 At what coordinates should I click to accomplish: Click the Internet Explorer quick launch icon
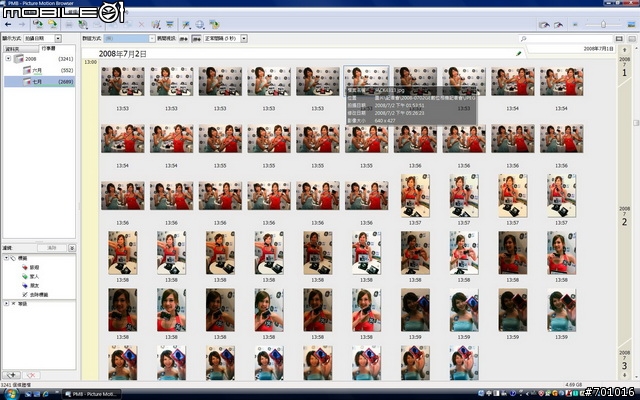pos(45,394)
